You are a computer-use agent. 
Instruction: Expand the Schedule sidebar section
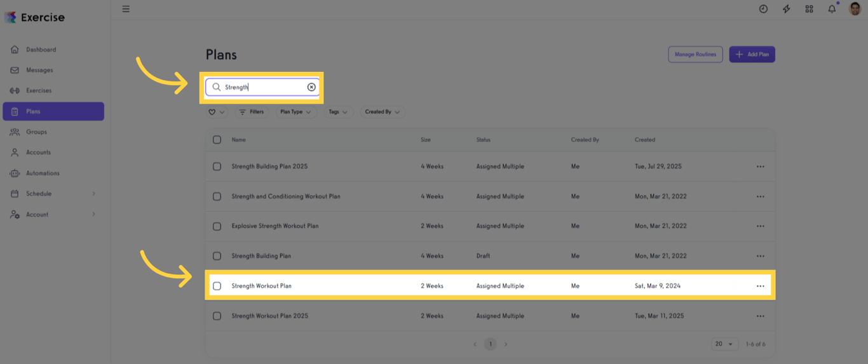53,194
